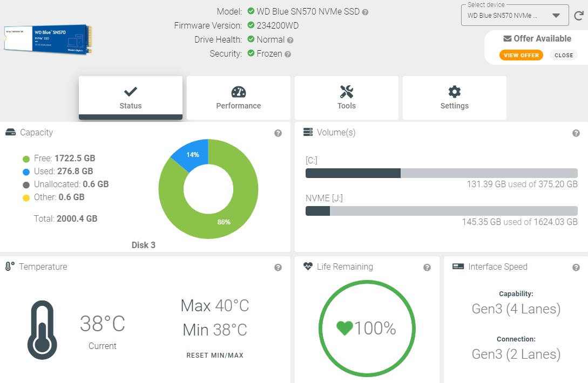Click the 'Max 40°C' reading
The image size is (588, 383).
coord(215,306)
